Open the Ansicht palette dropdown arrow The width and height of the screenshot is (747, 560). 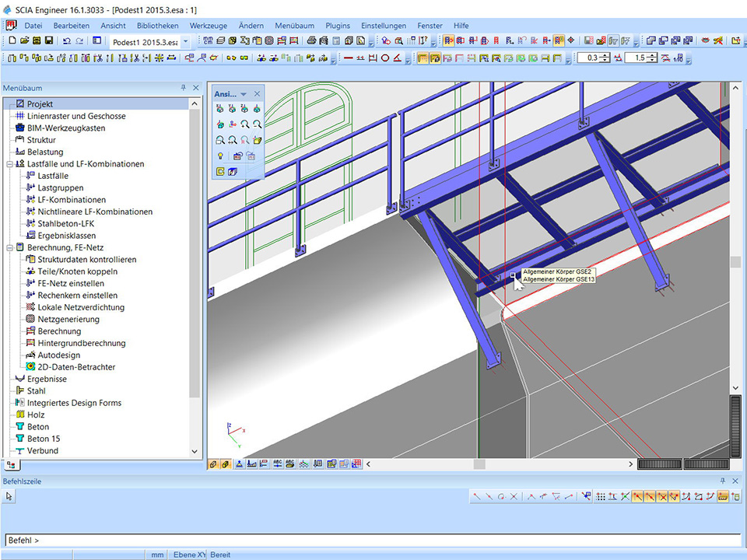[x=244, y=94]
